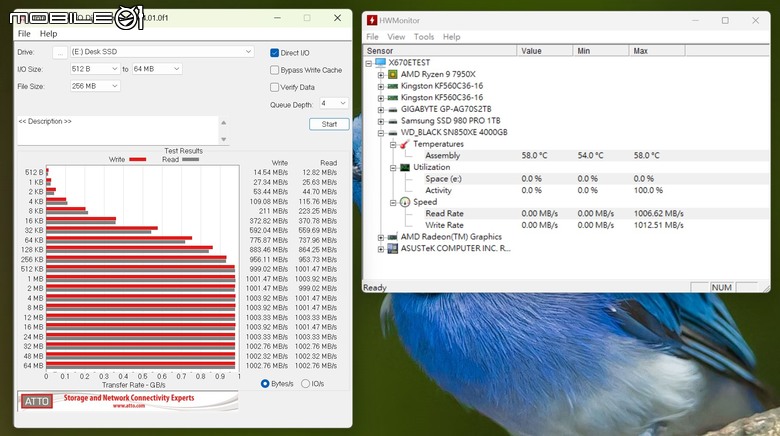Collapse the Temperatures node
The image size is (780, 436).
pos(392,144)
